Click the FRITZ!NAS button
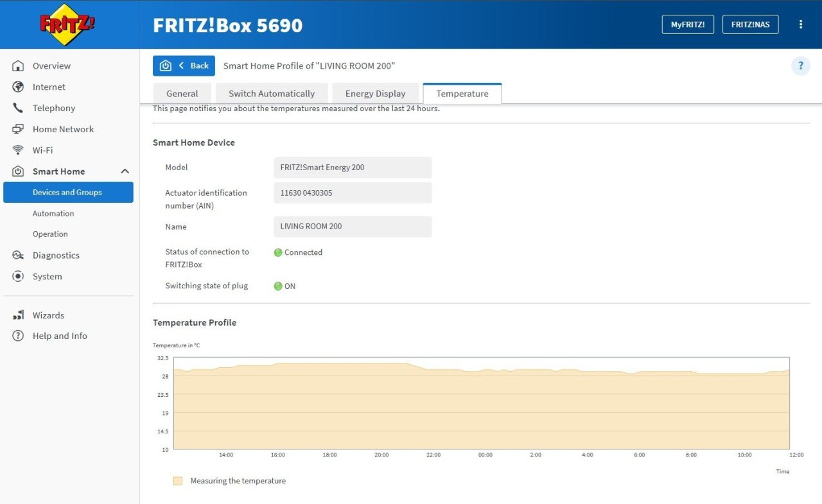 751,24
